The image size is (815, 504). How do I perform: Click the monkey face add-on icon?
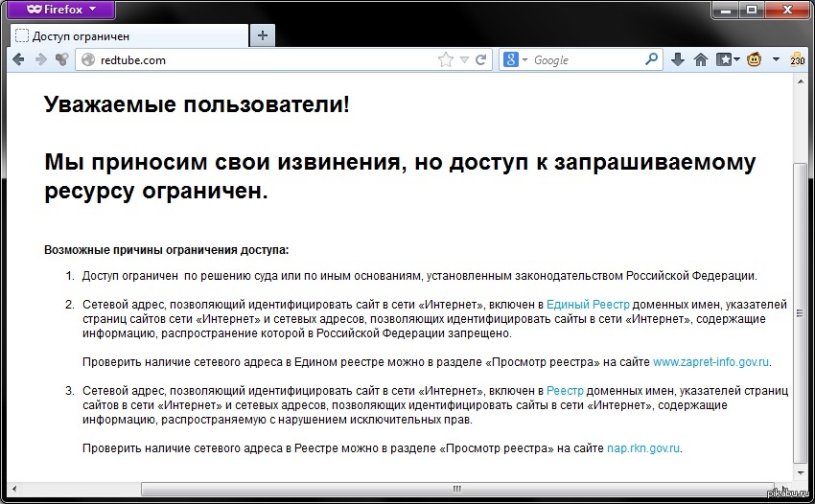[755, 59]
